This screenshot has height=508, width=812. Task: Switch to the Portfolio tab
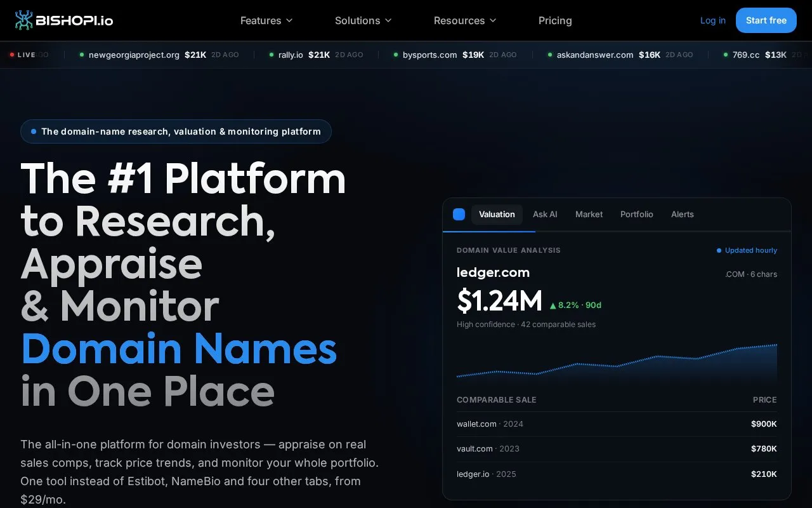636,215
